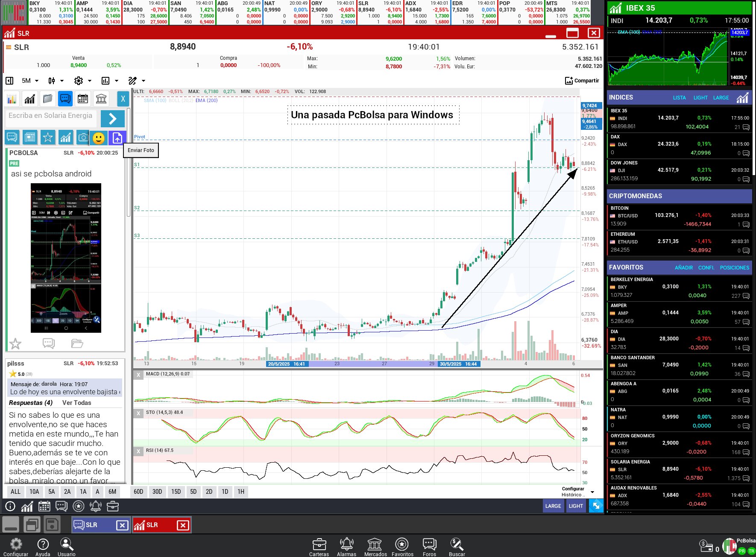Remove the RSI indicator with its X
The height and width of the screenshot is (557, 756).
point(138,451)
